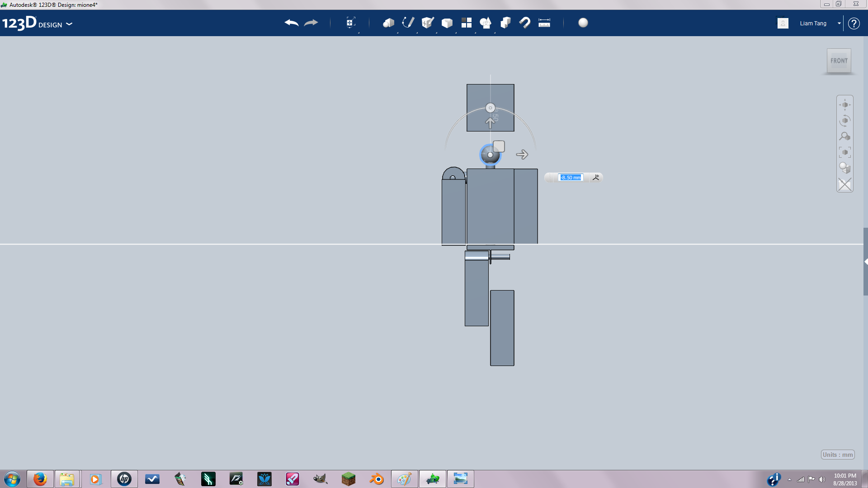The height and width of the screenshot is (488, 868).
Task: Open Paint from the taskbar
Action: pos(405,479)
